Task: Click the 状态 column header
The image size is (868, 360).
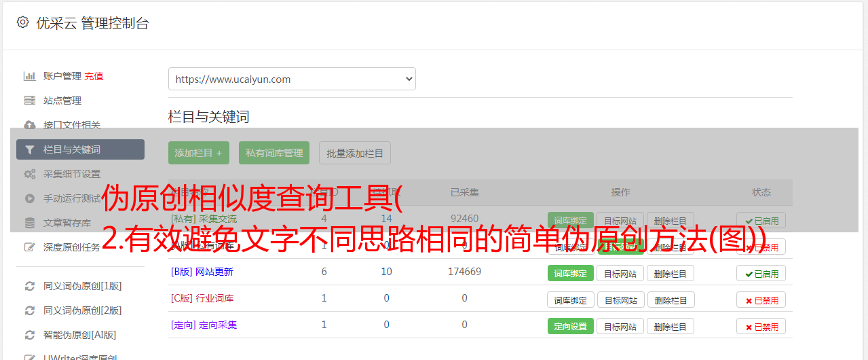Action: tap(761, 192)
